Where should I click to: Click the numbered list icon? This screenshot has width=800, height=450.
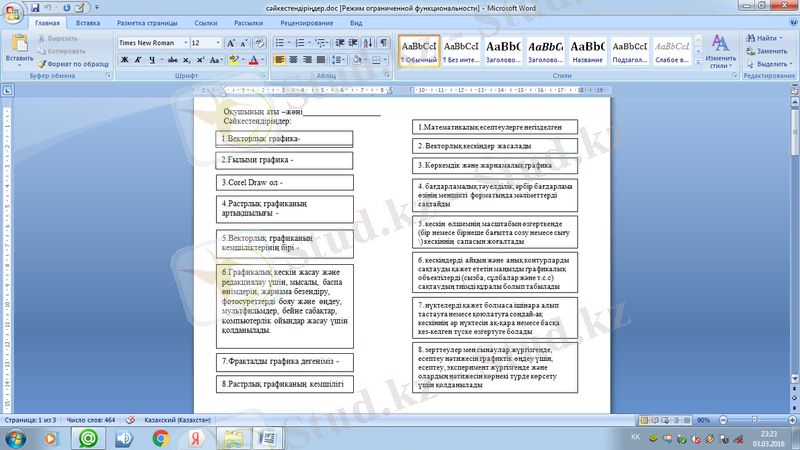tap(300, 43)
